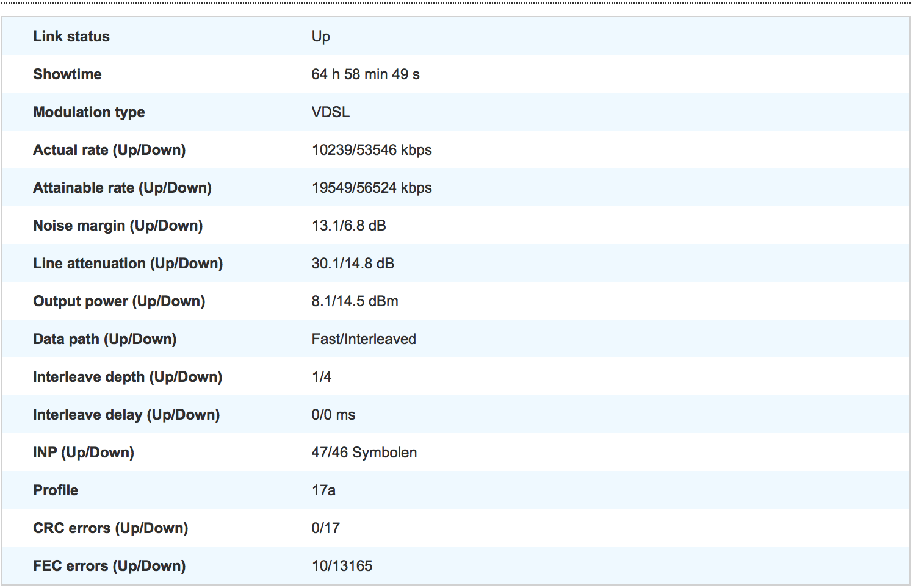Click the Attainable rate (Up/Down) label
Screen dimensions: 913x588
point(122,188)
